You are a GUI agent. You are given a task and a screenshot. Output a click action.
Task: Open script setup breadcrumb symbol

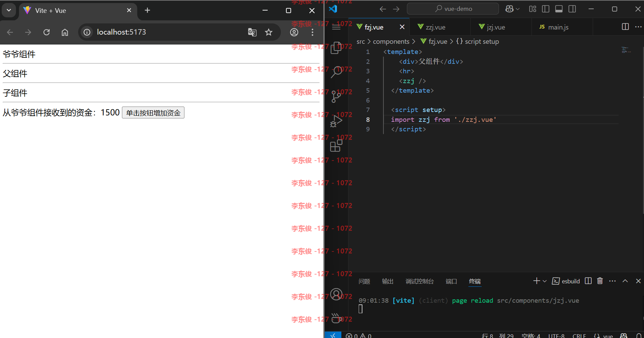[477, 41]
